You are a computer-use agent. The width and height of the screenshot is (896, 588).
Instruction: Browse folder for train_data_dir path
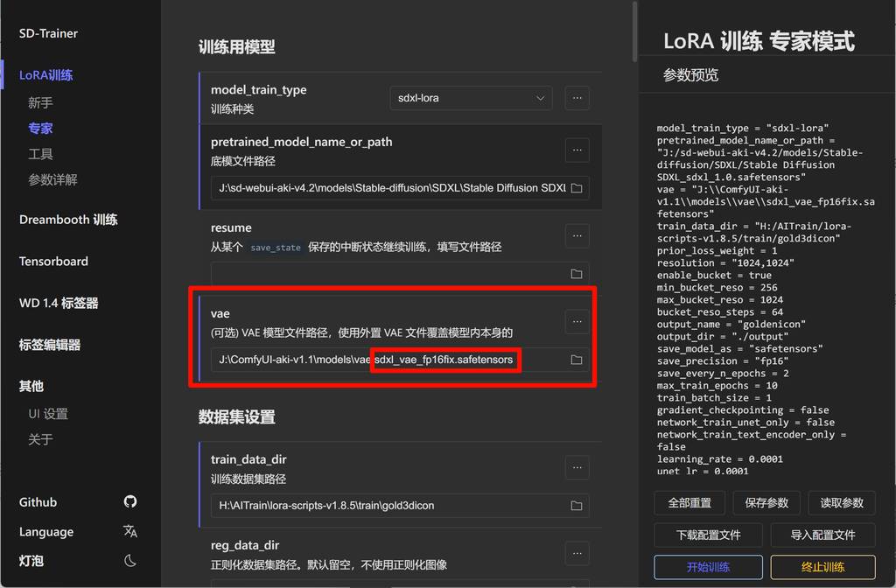click(577, 506)
